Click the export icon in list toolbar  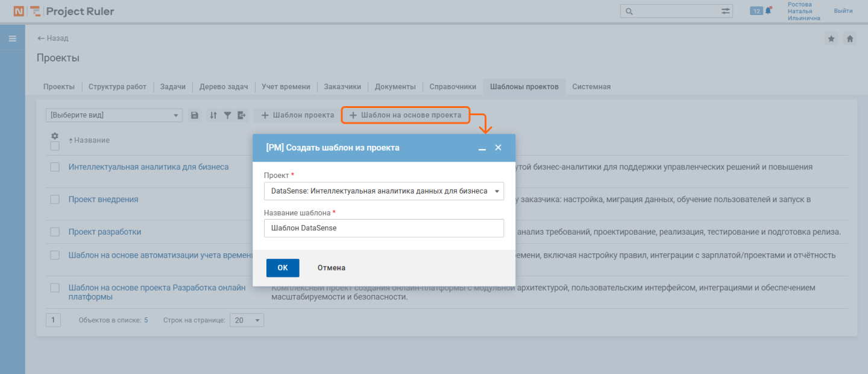tap(242, 115)
